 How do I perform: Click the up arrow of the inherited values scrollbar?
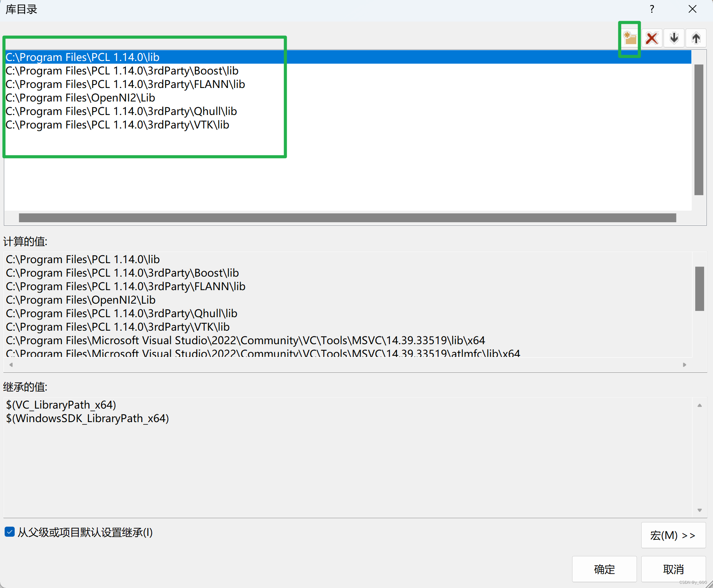pyautogui.click(x=699, y=405)
